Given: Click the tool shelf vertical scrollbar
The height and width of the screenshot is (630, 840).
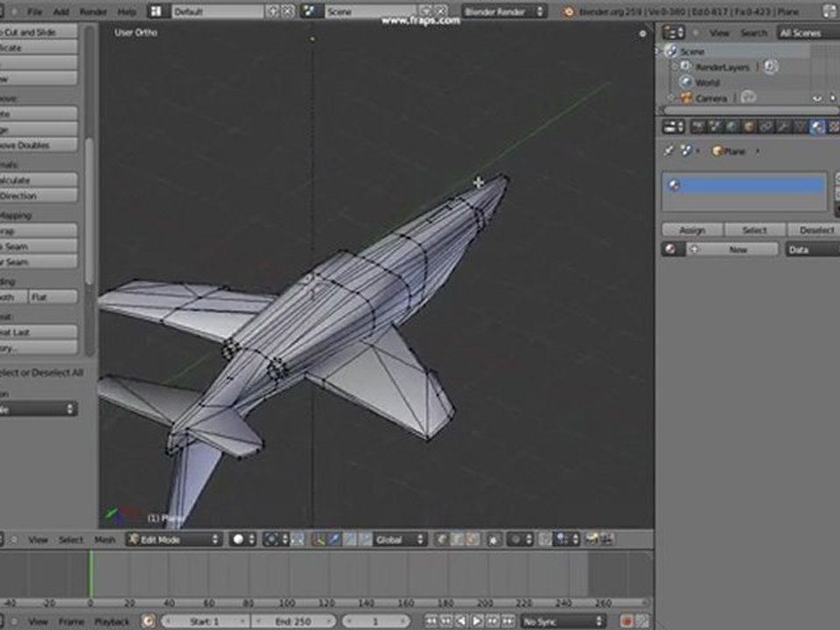Looking at the screenshot, I should point(89,211).
